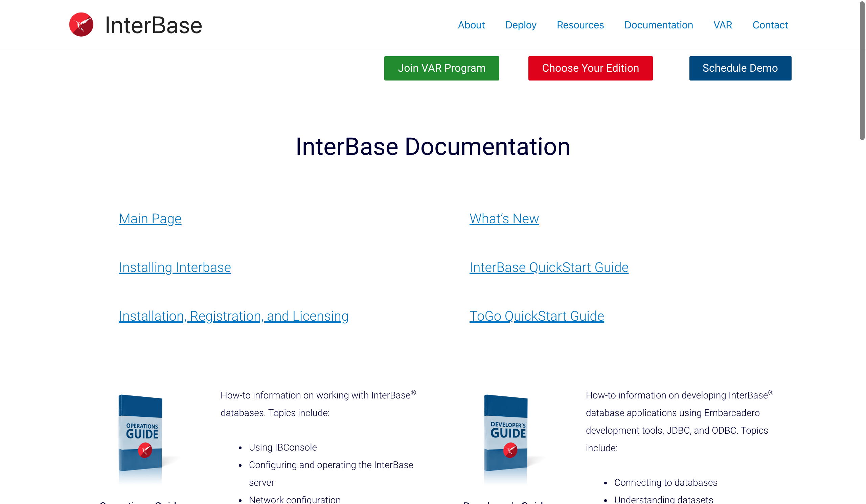
Task: Open the InterBase QuickStart Guide link
Action: (548, 267)
